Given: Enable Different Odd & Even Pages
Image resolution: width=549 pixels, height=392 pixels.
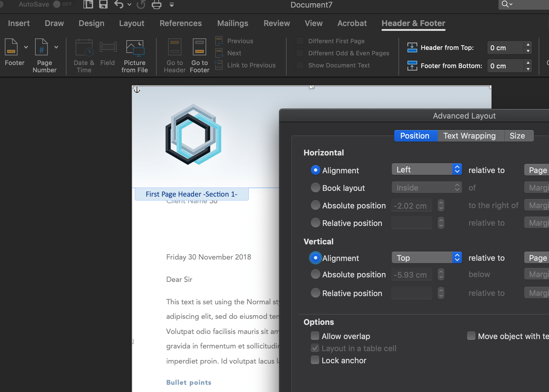Looking at the screenshot, I should pos(300,53).
